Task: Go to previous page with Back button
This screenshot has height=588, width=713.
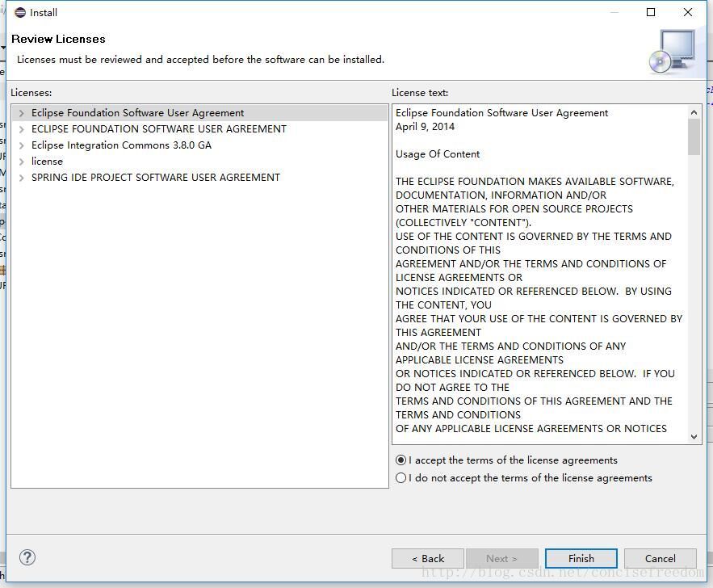Action: pyautogui.click(x=428, y=558)
